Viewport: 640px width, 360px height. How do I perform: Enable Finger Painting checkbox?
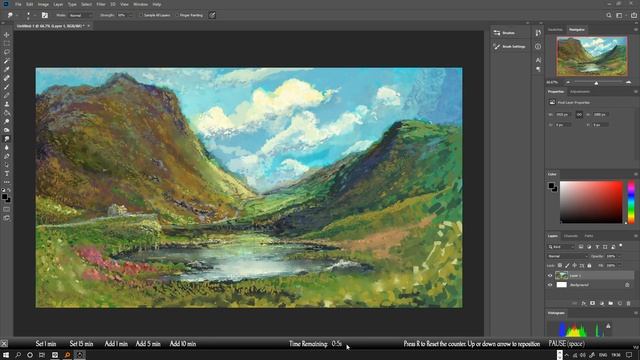(177, 15)
